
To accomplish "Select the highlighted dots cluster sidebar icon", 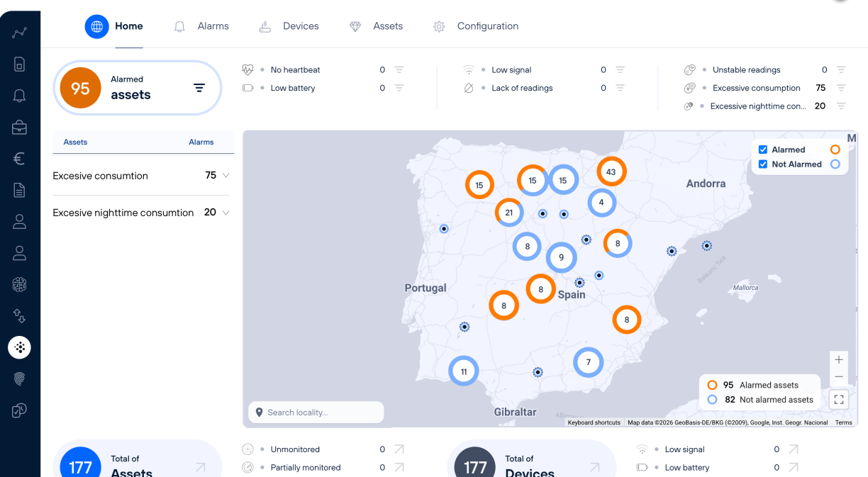I will [20, 347].
